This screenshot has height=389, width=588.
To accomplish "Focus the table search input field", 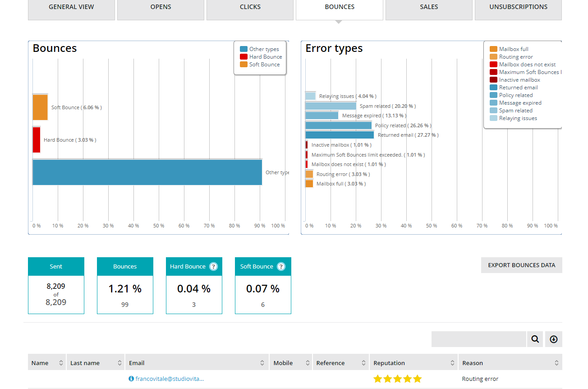I will (x=479, y=339).
